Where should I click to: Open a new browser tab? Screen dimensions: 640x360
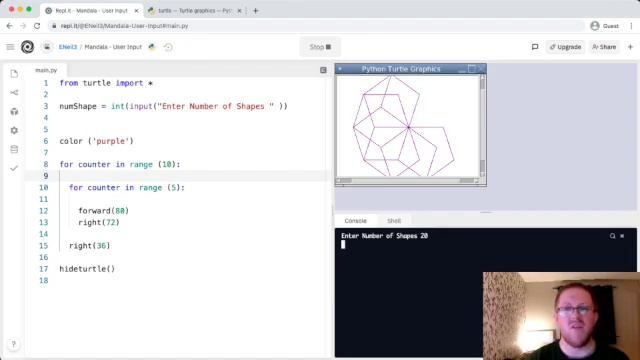point(256,11)
